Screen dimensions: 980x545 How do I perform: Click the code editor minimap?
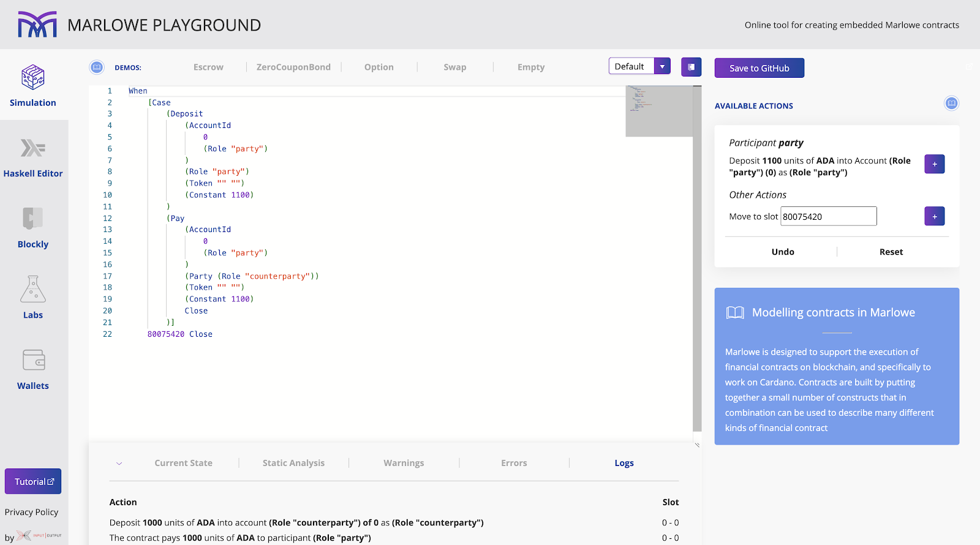point(659,111)
